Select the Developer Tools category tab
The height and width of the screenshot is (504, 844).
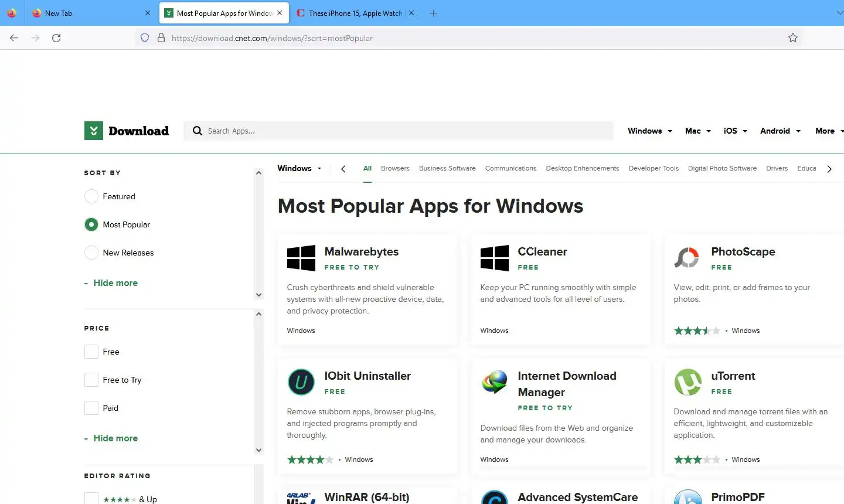654,168
